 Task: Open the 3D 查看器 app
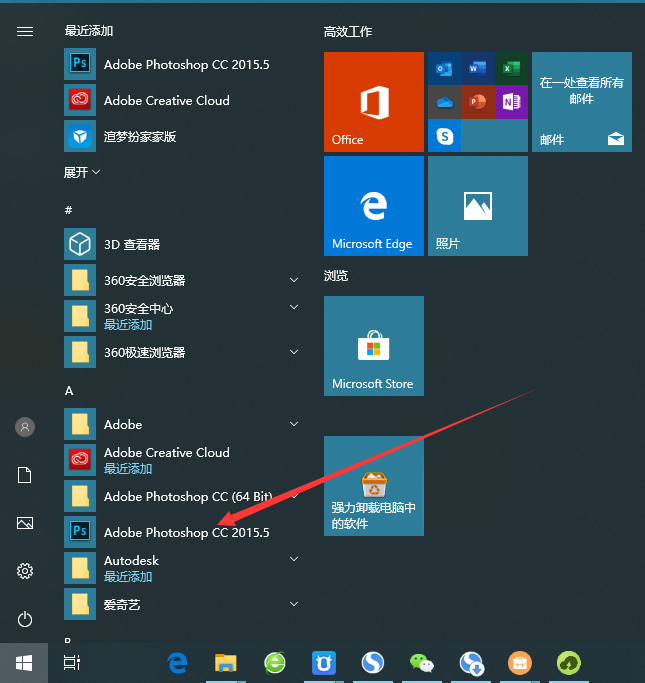coord(131,244)
